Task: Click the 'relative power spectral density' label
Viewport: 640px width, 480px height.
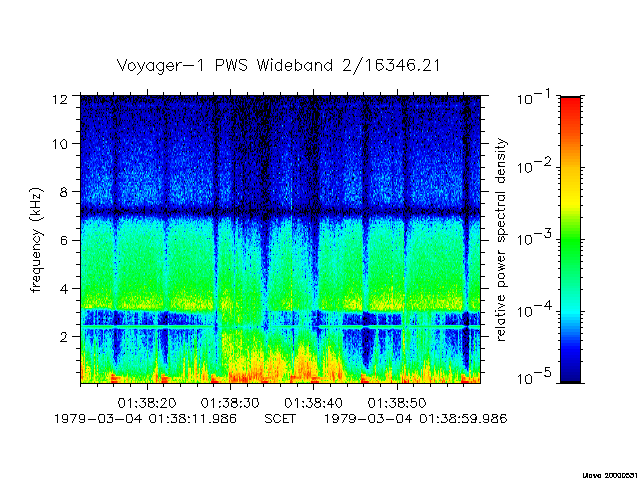Action: pos(500,240)
